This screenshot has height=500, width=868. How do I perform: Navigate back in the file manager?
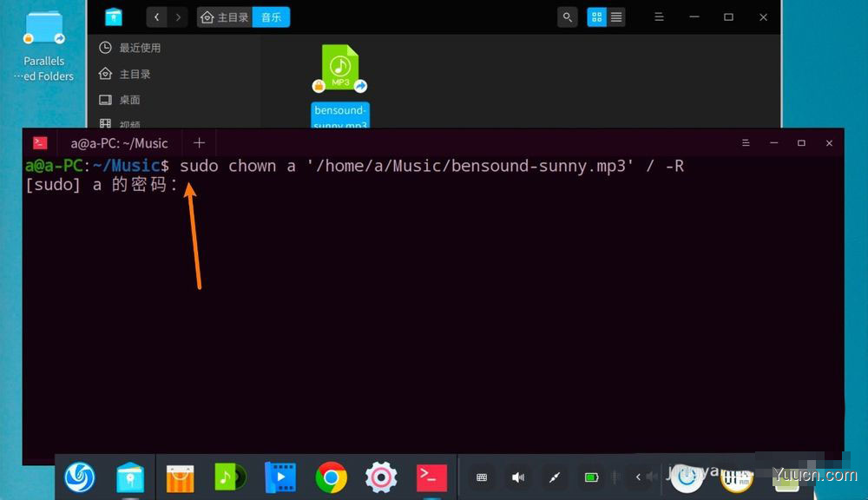click(x=157, y=16)
